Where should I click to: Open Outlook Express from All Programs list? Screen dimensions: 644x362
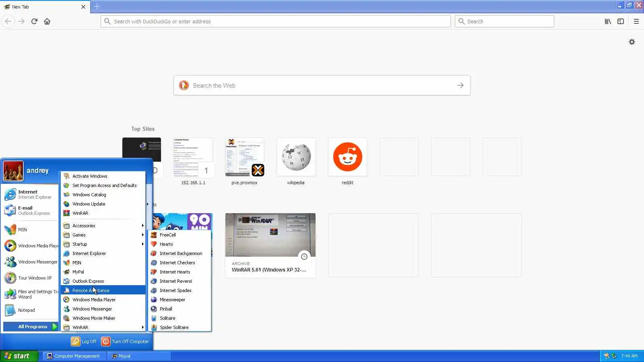(103, 281)
